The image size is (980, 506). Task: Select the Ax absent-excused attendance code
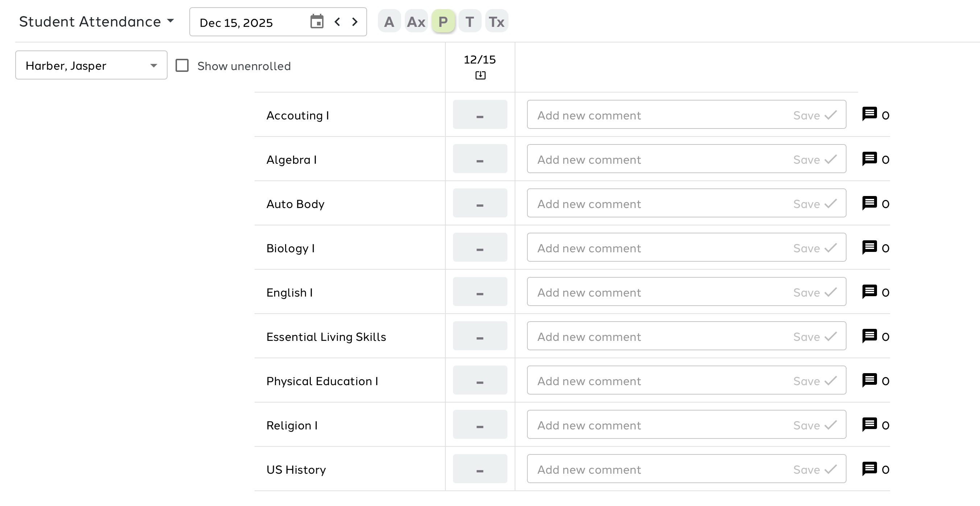pos(416,21)
